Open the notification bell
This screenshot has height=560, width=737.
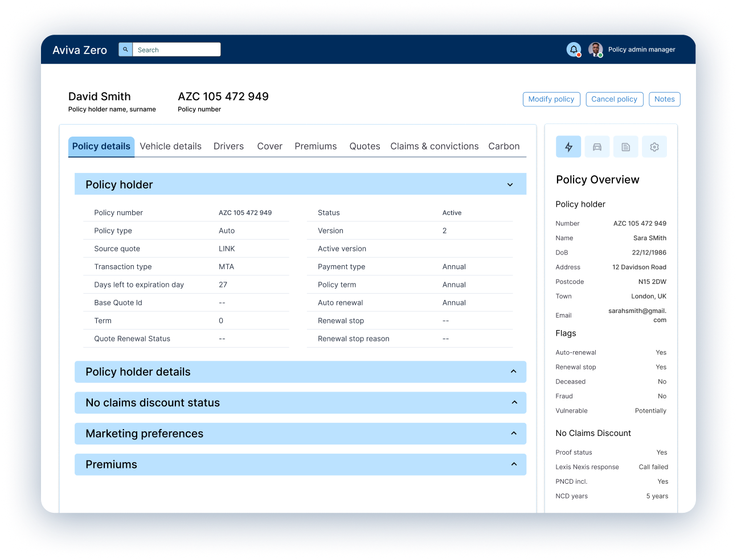573,50
